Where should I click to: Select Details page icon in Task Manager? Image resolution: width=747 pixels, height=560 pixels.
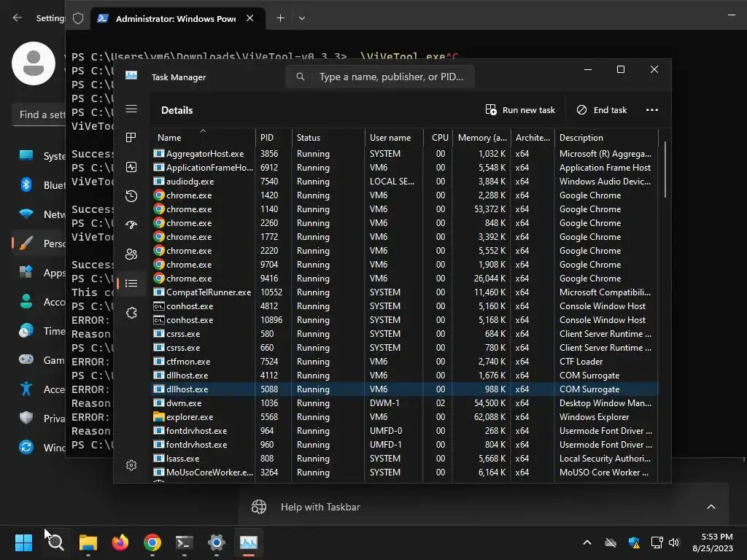[131, 284]
